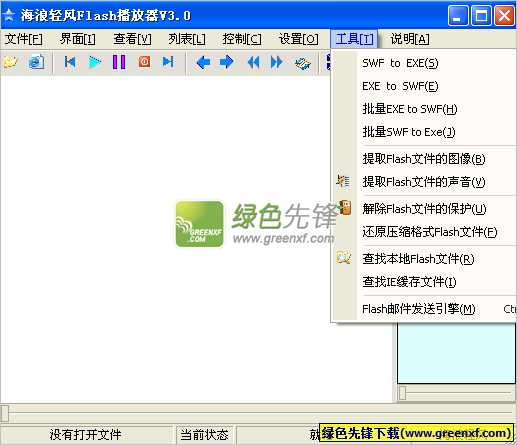The height and width of the screenshot is (445, 517).
Task: Select 解除Flash文件的保护(U) entry
Action: tap(424, 209)
